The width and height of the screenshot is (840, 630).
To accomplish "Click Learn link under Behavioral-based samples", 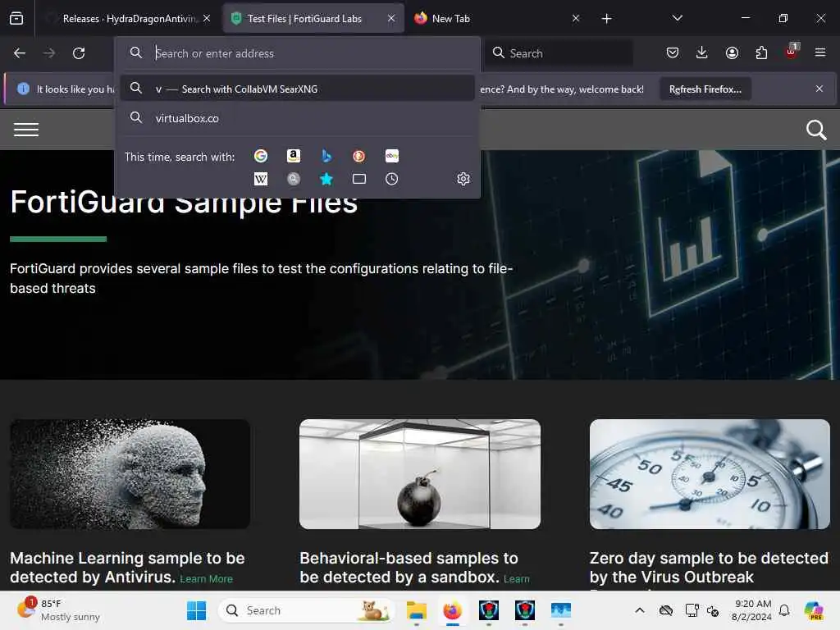I will pos(517,579).
